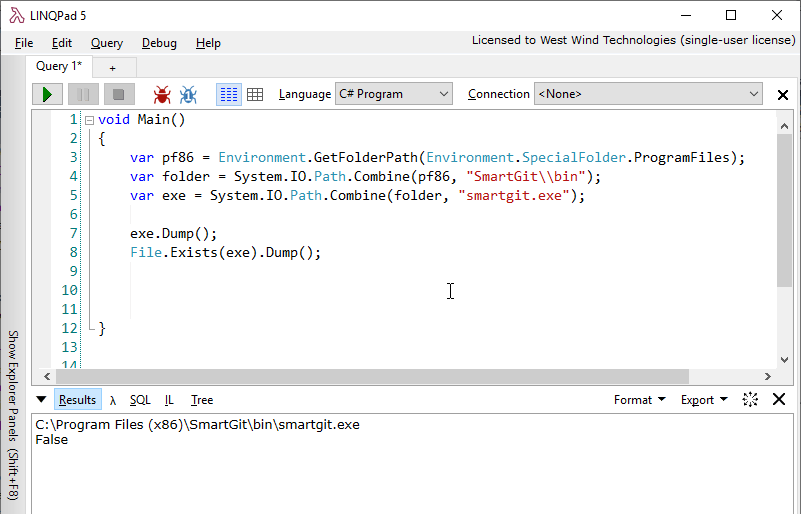Click exe.Dump(); on line 7
Screen dimensions: 801x514
pyautogui.click(x=174, y=233)
